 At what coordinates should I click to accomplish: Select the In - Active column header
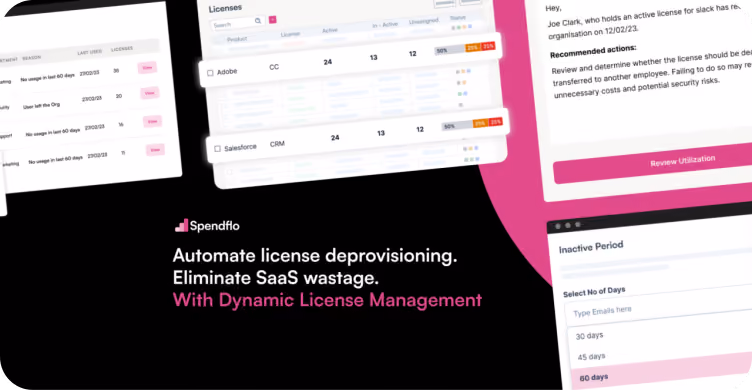(x=385, y=25)
